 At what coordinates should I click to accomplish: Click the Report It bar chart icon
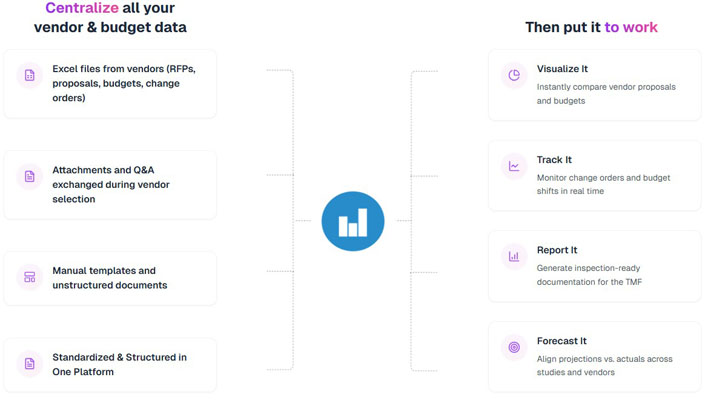point(514,256)
